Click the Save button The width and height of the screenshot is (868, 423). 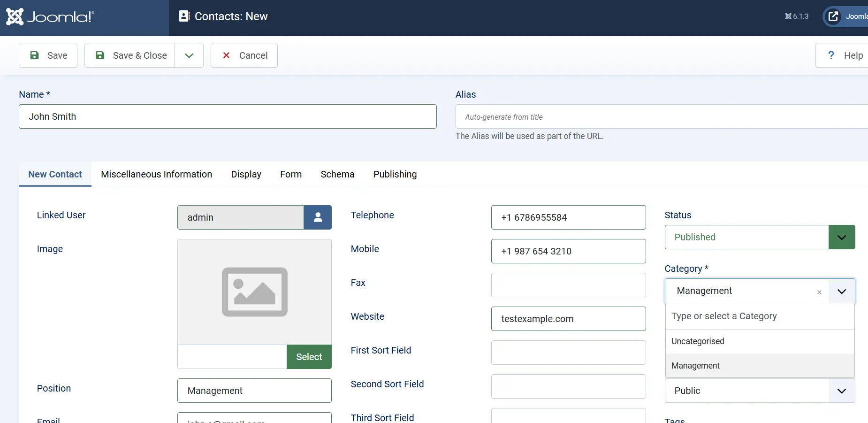coord(48,55)
